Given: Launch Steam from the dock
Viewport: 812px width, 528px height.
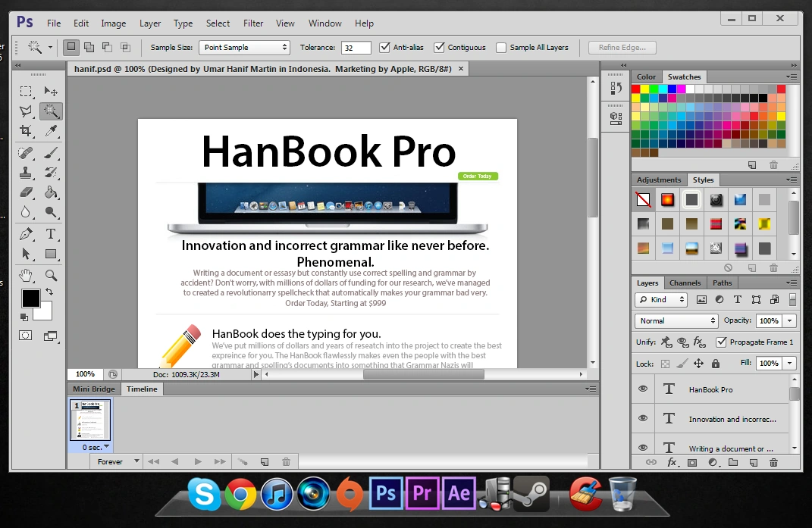Looking at the screenshot, I should (x=531, y=493).
